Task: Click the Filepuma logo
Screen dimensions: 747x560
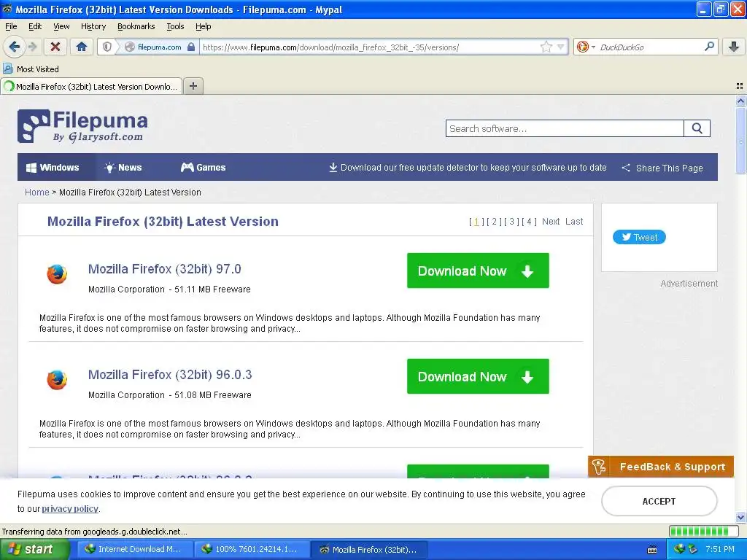Action: tap(82, 126)
